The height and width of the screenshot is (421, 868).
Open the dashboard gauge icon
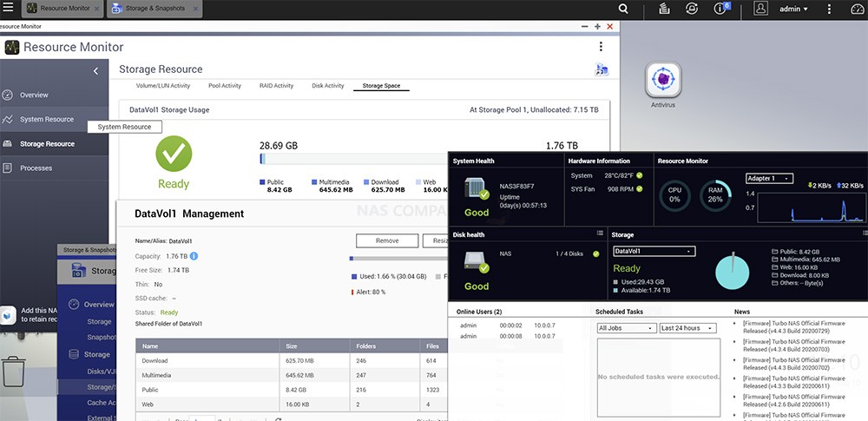click(857, 9)
